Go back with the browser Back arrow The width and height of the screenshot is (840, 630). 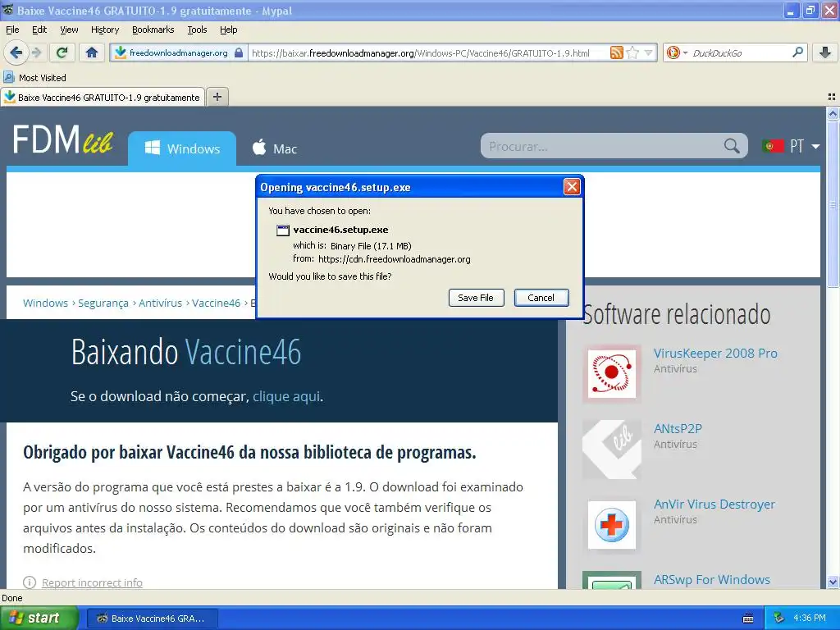coord(16,52)
